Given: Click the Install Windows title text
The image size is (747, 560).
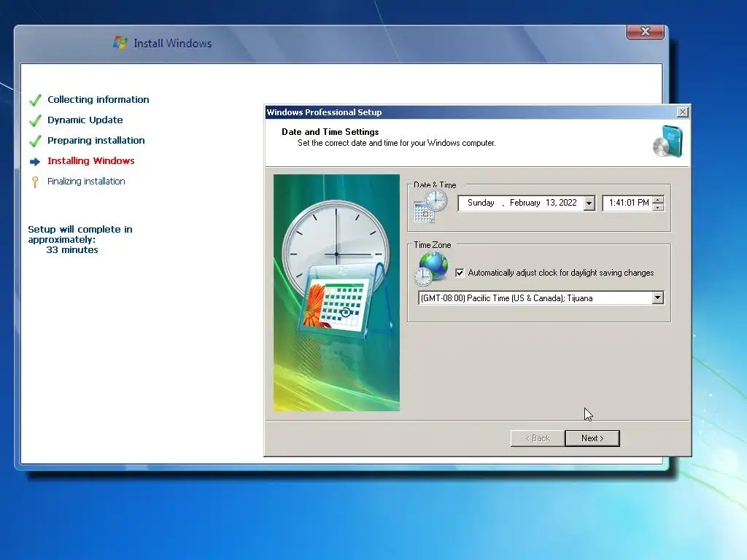Looking at the screenshot, I should click(x=172, y=43).
